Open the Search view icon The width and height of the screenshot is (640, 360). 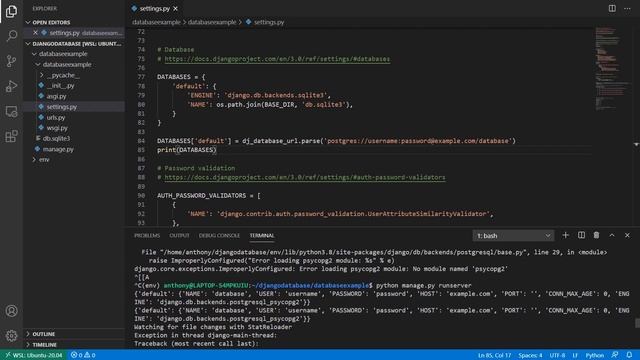pos(11,36)
